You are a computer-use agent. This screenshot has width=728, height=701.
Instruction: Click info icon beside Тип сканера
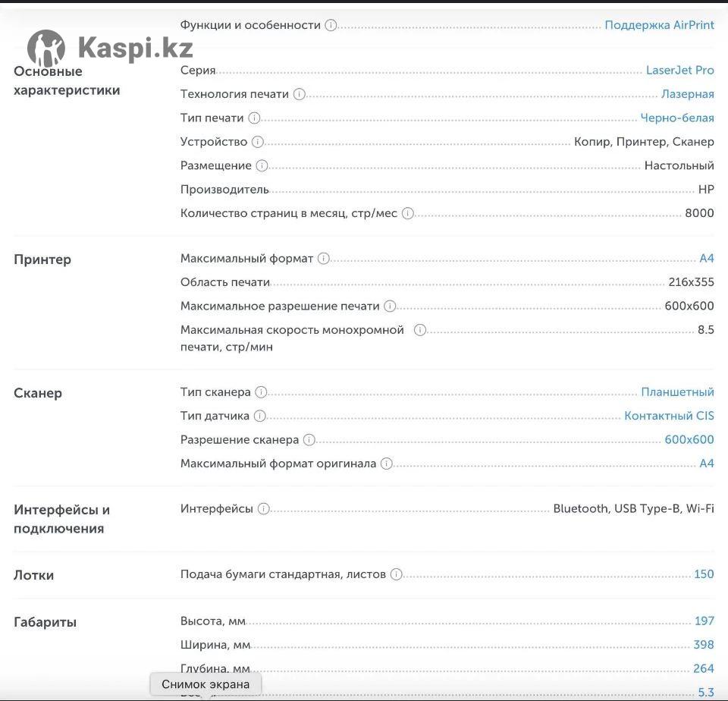[261, 392]
